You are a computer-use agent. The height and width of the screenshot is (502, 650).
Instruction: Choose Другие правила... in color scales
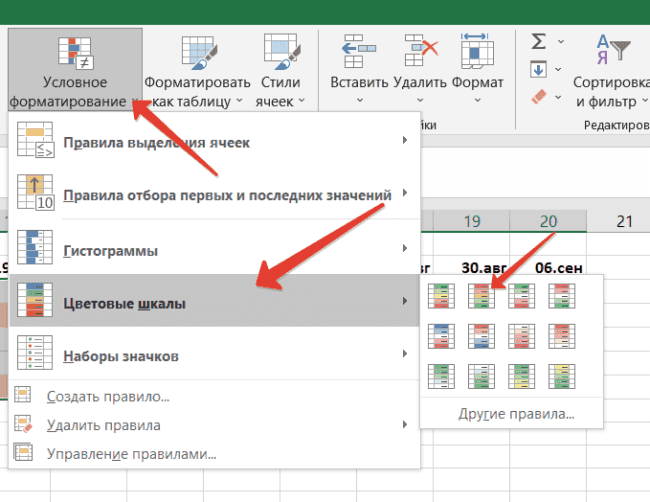tap(515, 413)
